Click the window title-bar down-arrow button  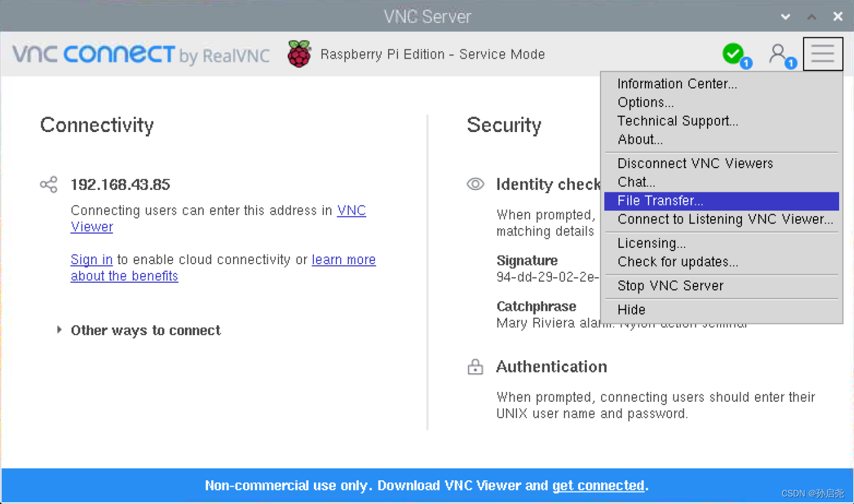785,17
